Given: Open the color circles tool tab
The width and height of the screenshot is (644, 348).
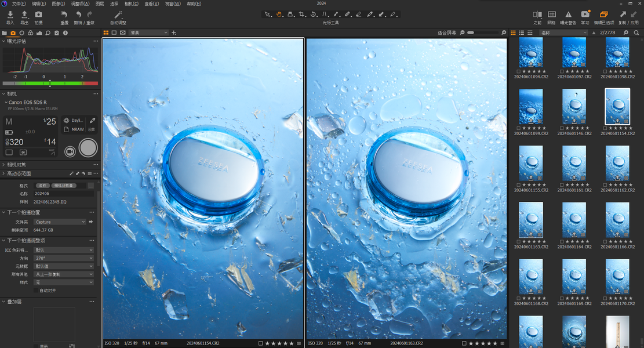Looking at the screenshot, I should (30, 33).
